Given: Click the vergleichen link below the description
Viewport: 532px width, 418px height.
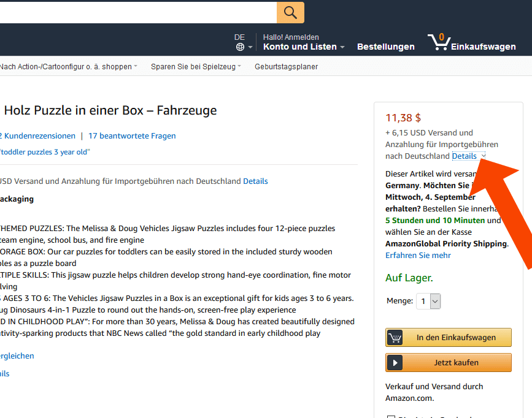Looking at the screenshot, I should pos(17,356).
